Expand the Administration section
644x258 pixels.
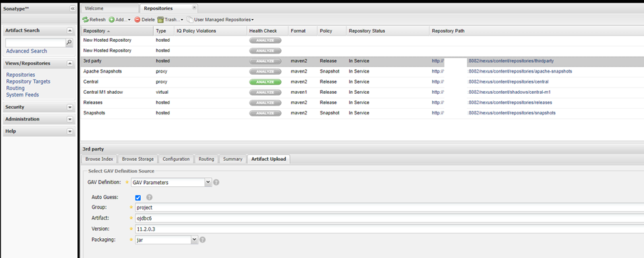pos(70,119)
